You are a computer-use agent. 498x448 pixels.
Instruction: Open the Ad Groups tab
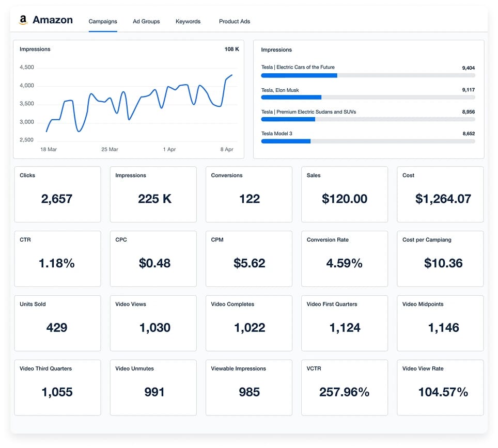pyautogui.click(x=146, y=21)
